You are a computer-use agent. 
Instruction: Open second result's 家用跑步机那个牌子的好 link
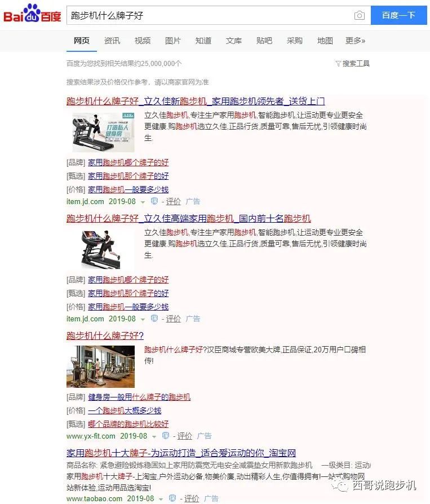click(x=128, y=294)
